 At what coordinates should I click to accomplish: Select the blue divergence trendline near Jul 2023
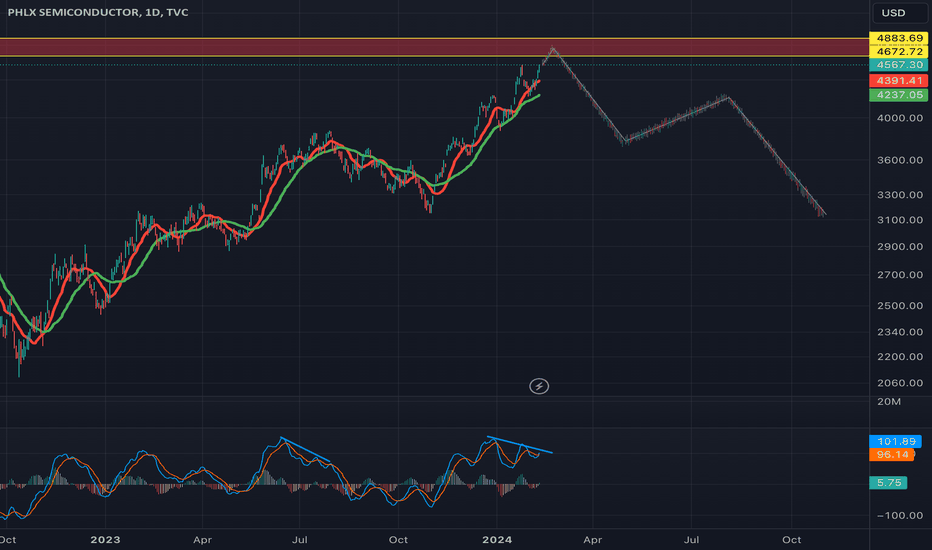click(x=305, y=449)
